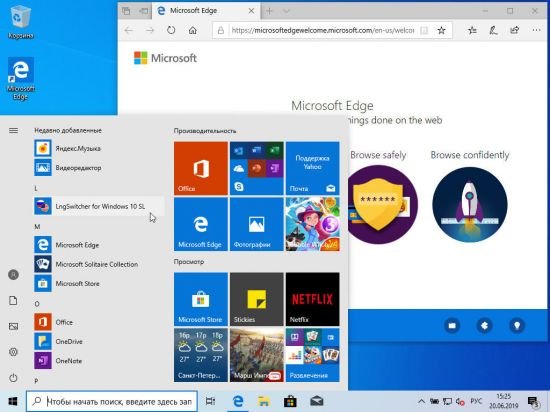This screenshot has width=550, height=412.
Task: Click the Add notes pen icon
Action: pos(494,31)
